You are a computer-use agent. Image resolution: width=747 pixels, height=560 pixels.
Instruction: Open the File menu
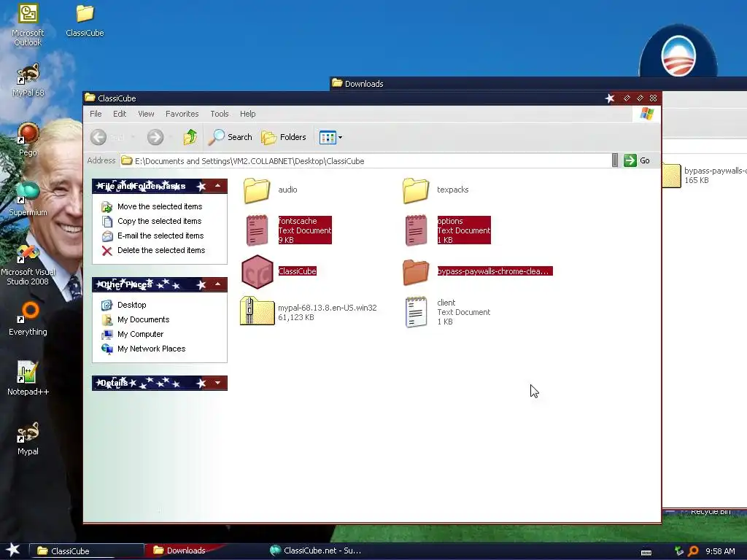[x=96, y=114]
